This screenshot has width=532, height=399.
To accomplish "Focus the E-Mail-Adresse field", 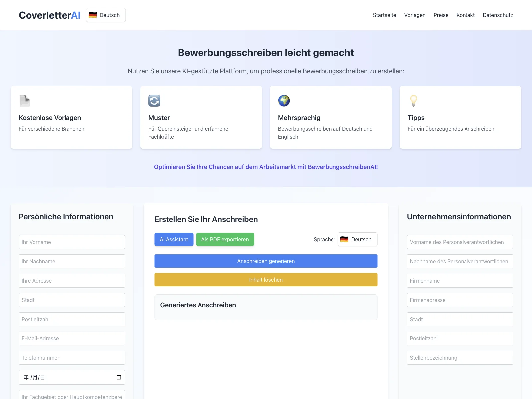I will pos(72,338).
